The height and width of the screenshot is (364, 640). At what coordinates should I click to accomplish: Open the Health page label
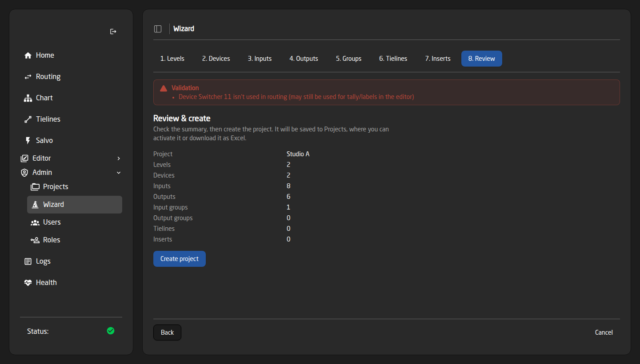46,283
